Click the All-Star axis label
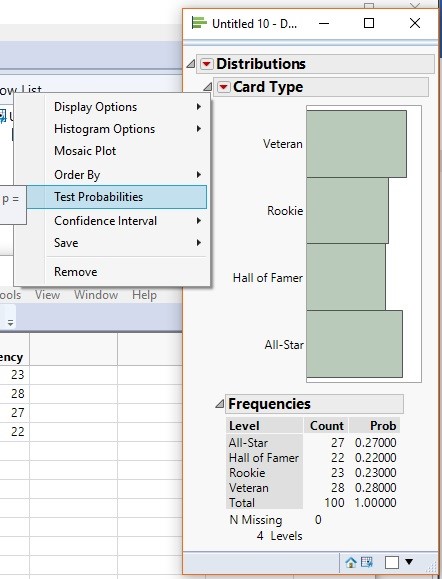442x579 pixels. pos(284,345)
